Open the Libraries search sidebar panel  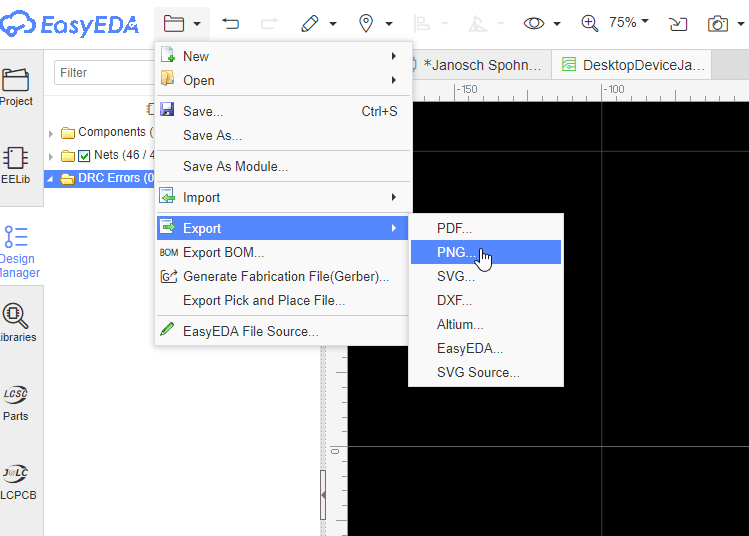coord(17,323)
